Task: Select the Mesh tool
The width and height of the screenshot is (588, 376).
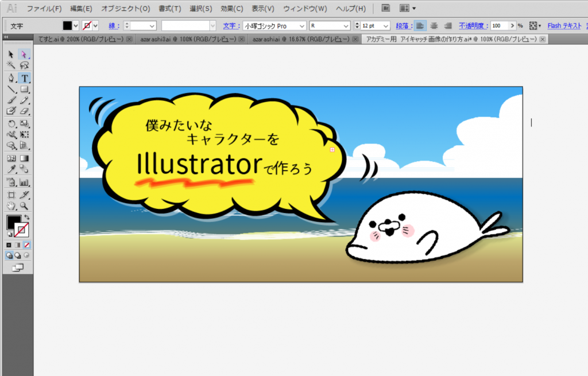Action: tap(11, 158)
